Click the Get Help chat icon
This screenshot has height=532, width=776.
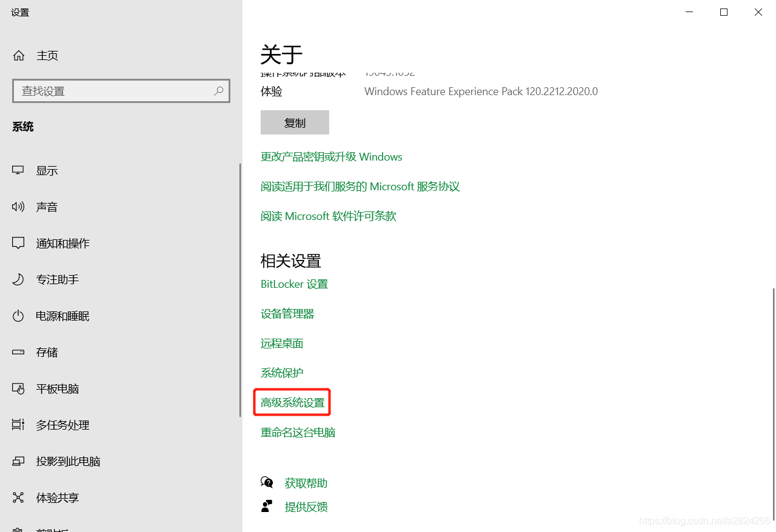(267, 482)
